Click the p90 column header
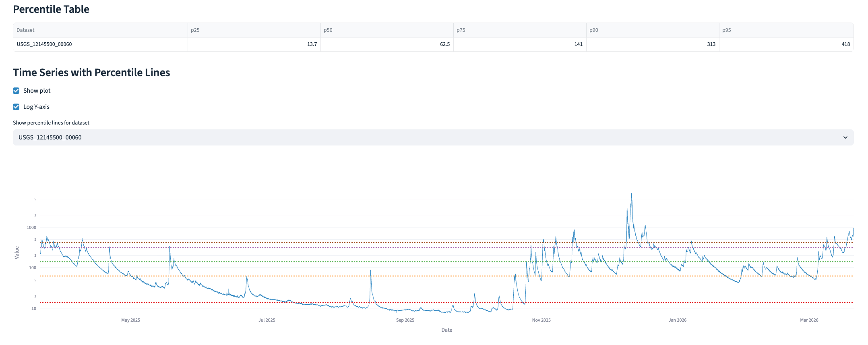 click(x=653, y=30)
